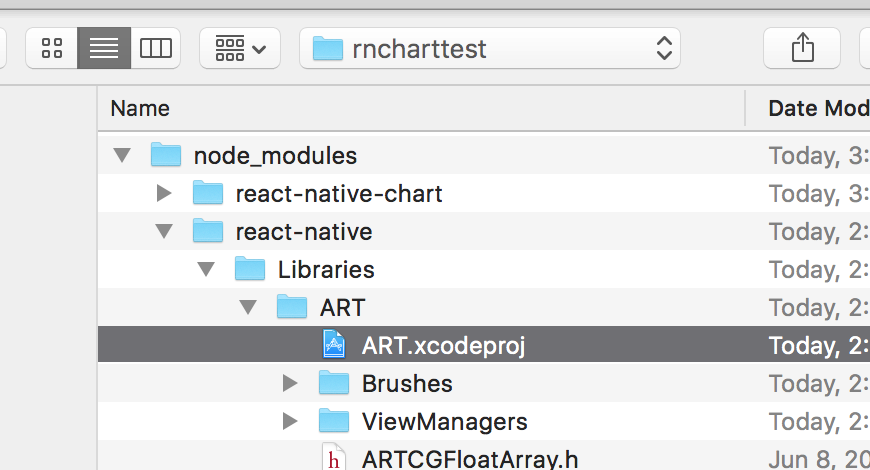The image size is (870, 470).
Task: Select the Brushes folder icon
Action: click(334, 383)
